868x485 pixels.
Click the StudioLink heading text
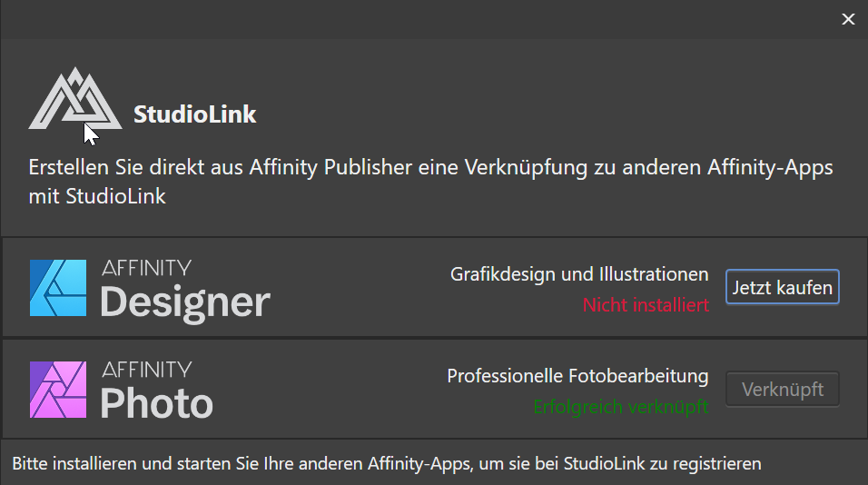(x=195, y=114)
